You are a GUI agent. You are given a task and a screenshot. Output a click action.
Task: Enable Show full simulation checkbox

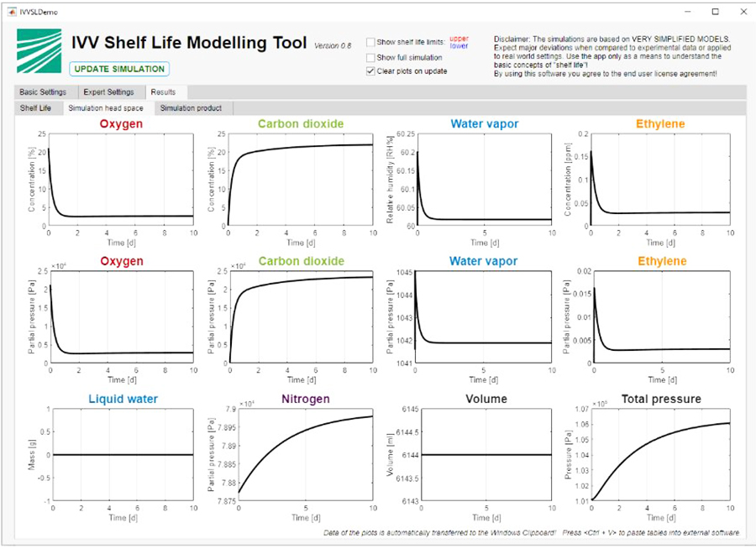point(370,58)
